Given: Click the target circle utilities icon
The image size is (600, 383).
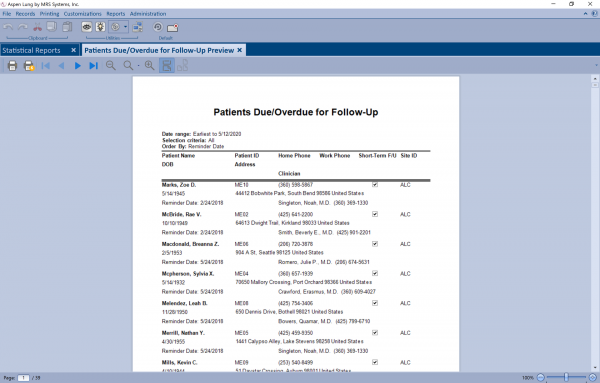Looking at the screenshot, I should pyautogui.click(x=115, y=27).
